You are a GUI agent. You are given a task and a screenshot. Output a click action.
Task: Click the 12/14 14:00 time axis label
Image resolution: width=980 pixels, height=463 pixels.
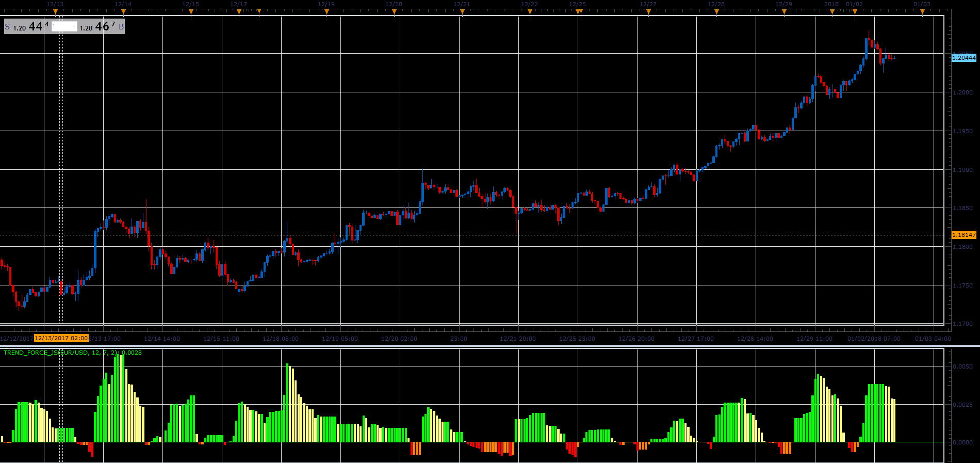coord(162,339)
